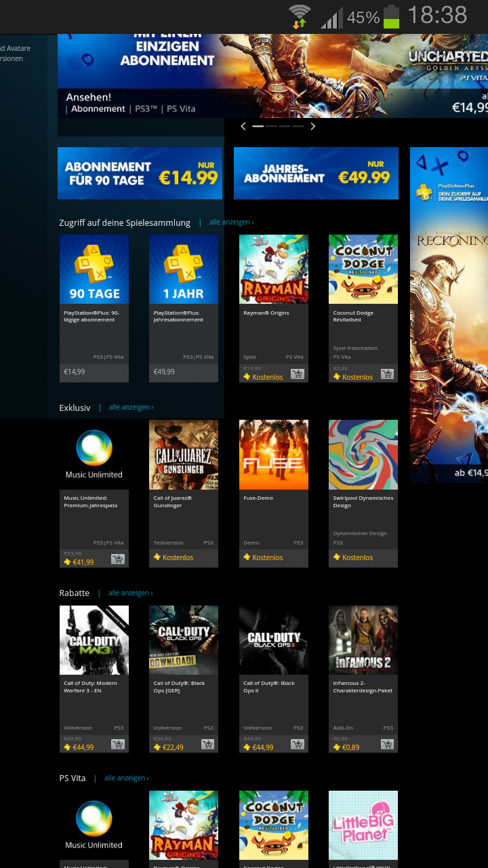
Task: Open Rayman Origins cover in Spielesammlung row
Action: (274, 269)
